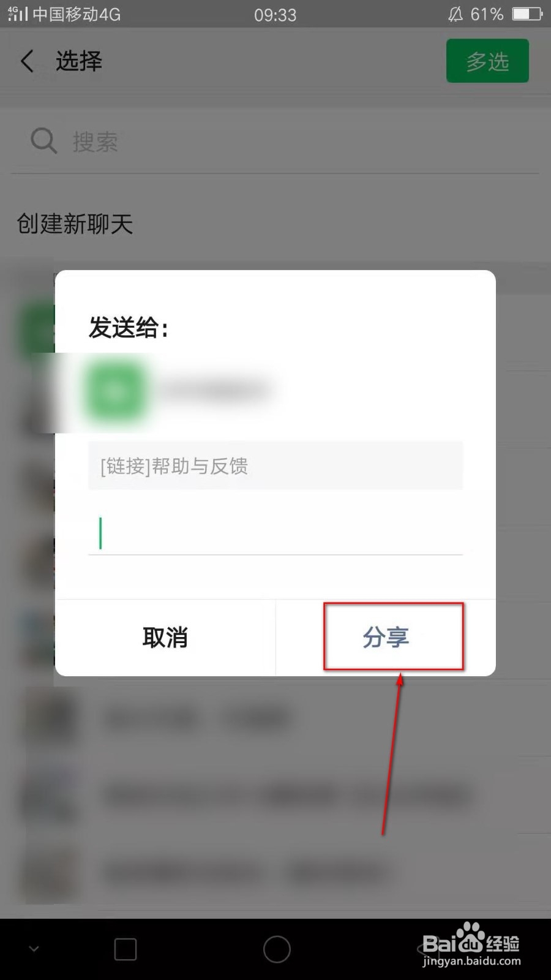Tap the magnifier search icon

pos(43,141)
